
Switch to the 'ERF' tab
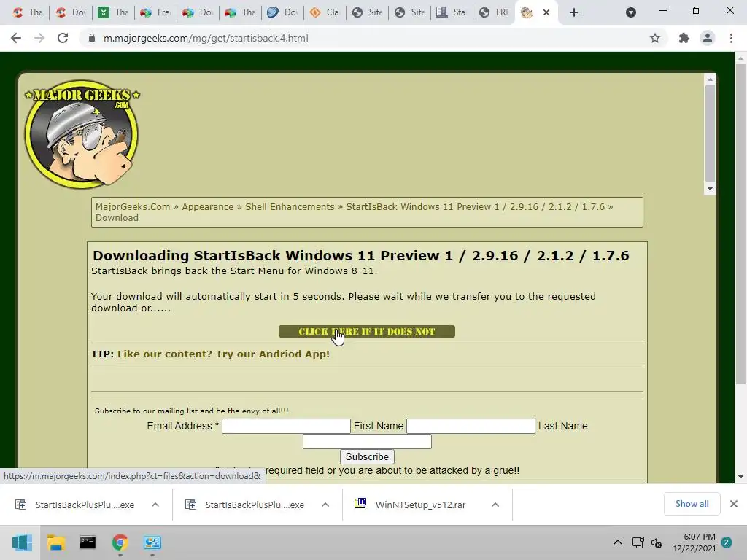pyautogui.click(x=494, y=12)
